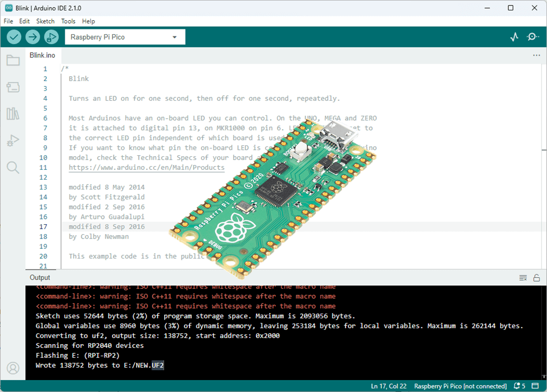The height and width of the screenshot is (392, 547).
Task: Click the Upload arrow button
Action: click(33, 36)
